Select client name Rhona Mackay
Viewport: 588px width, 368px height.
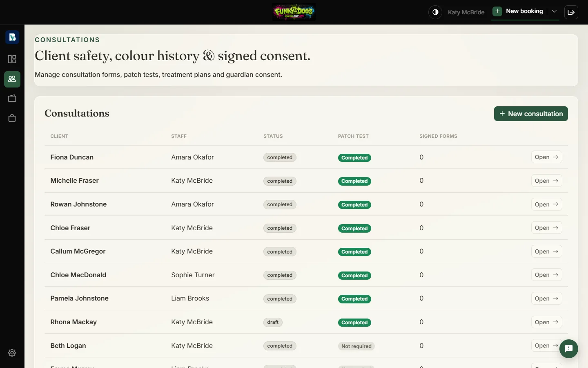[x=73, y=322]
